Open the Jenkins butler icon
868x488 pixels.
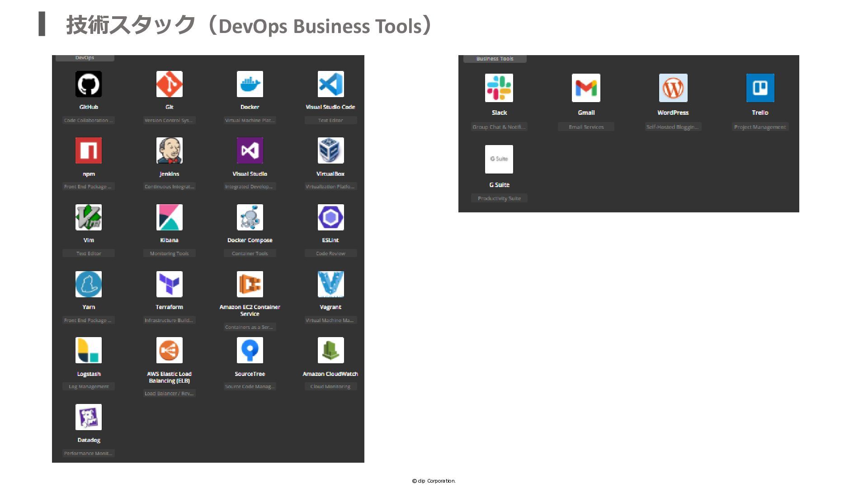click(170, 150)
